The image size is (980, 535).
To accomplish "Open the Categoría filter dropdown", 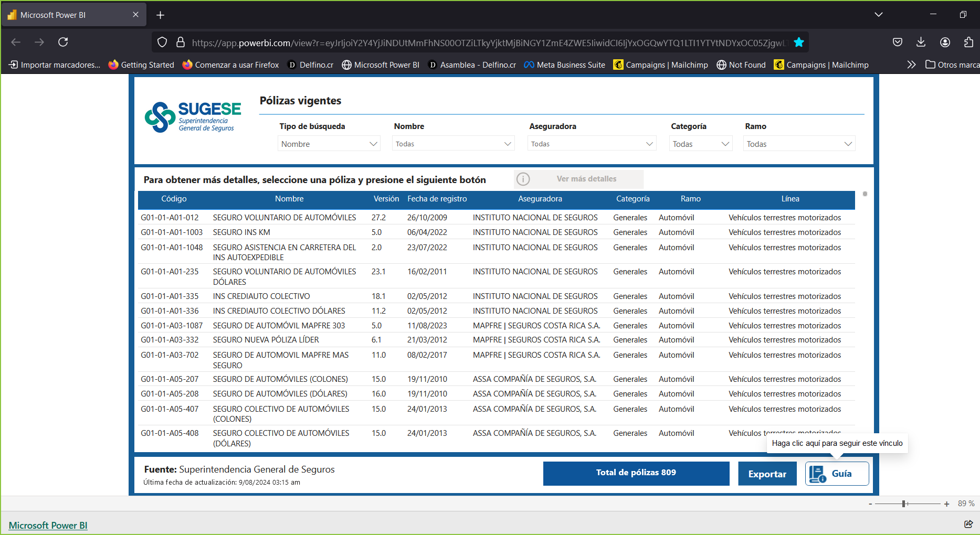I will coord(701,144).
